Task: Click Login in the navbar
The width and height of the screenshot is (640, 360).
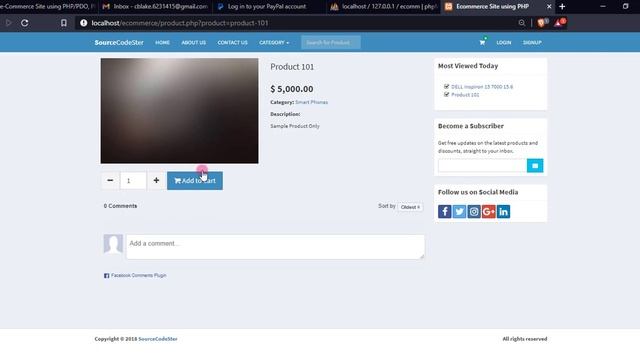Action: point(504,42)
